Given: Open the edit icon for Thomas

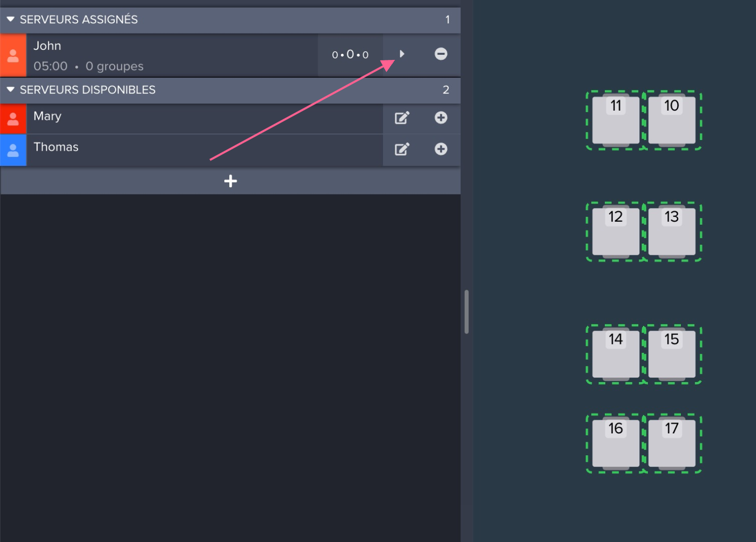Looking at the screenshot, I should pos(402,149).
